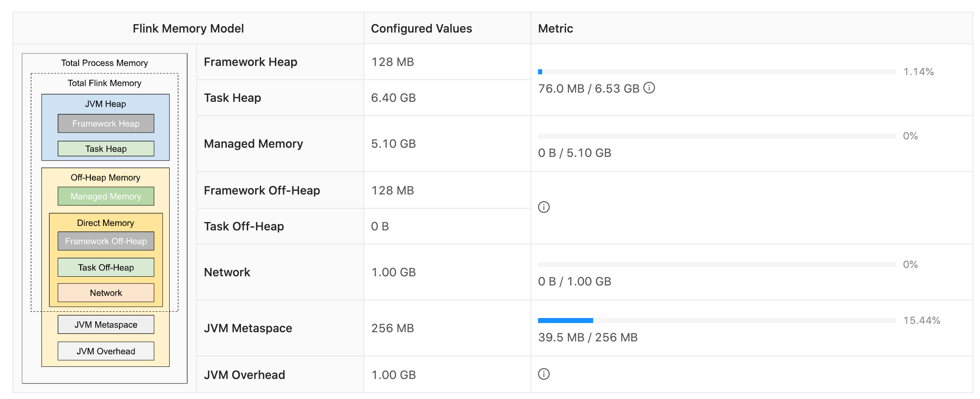Click info icon beside 76.0 MB / 6.53 GB
980x399 pixels.
[x=649, y=88]
